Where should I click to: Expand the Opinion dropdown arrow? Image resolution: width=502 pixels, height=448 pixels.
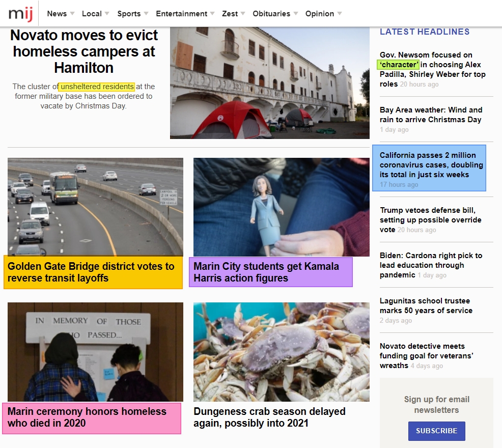pyautogui.click(x=340, y=14)
